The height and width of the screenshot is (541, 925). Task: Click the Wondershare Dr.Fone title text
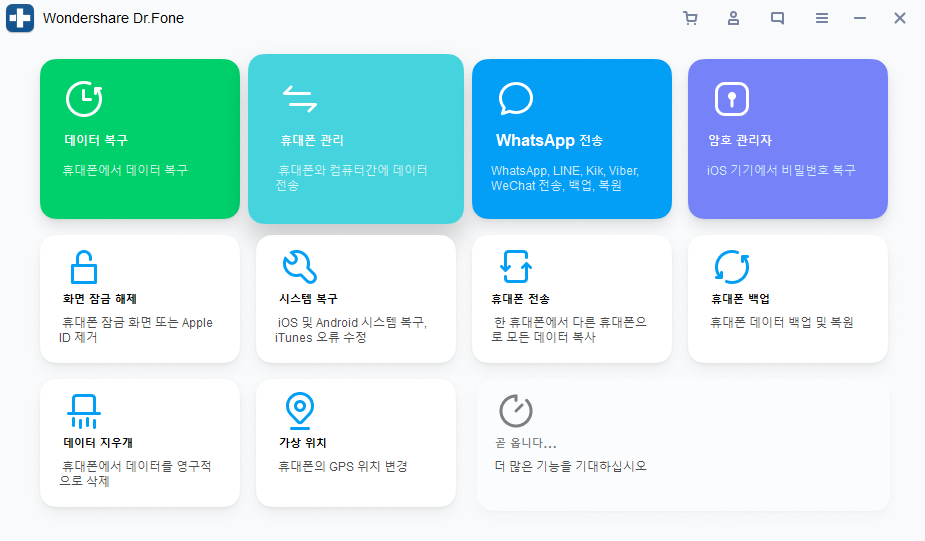(x=113, y=18)
